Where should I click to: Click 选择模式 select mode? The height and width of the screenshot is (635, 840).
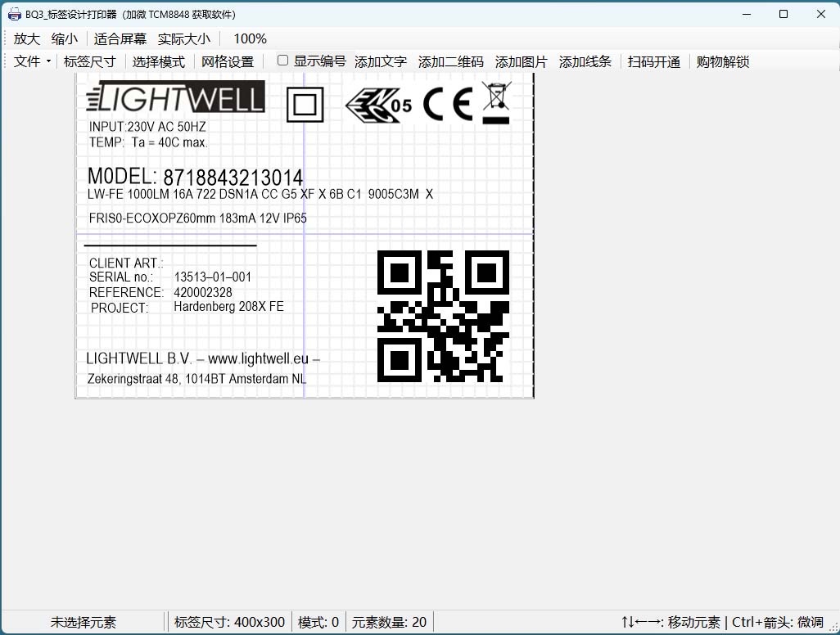click(x=159, y=61)
